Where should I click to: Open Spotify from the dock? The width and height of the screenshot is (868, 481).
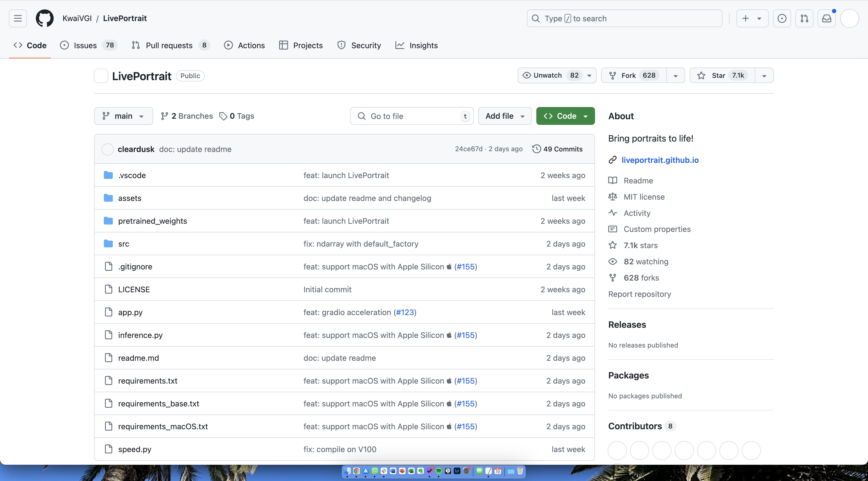pyautogui.click(x=439, y=471)
